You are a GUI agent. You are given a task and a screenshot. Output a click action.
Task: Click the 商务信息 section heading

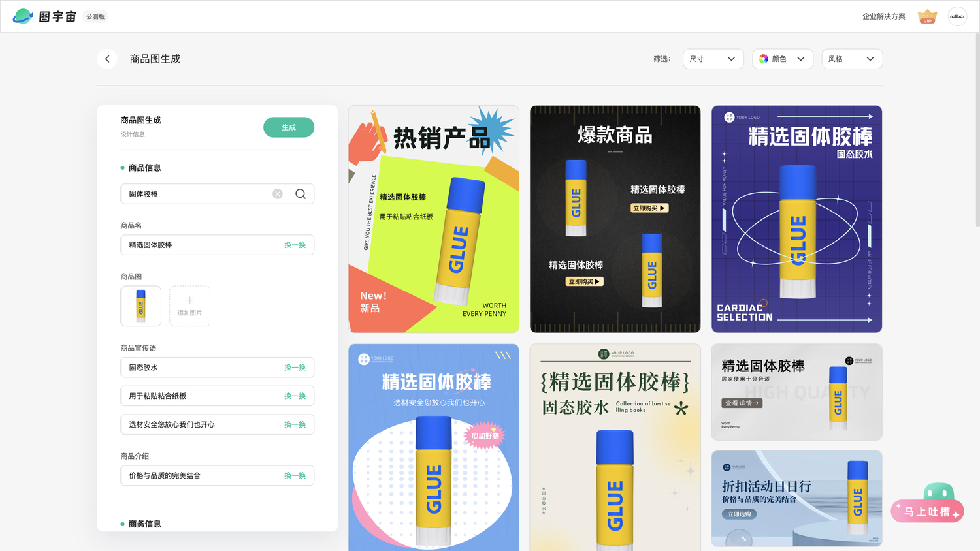tap(144, 524)
